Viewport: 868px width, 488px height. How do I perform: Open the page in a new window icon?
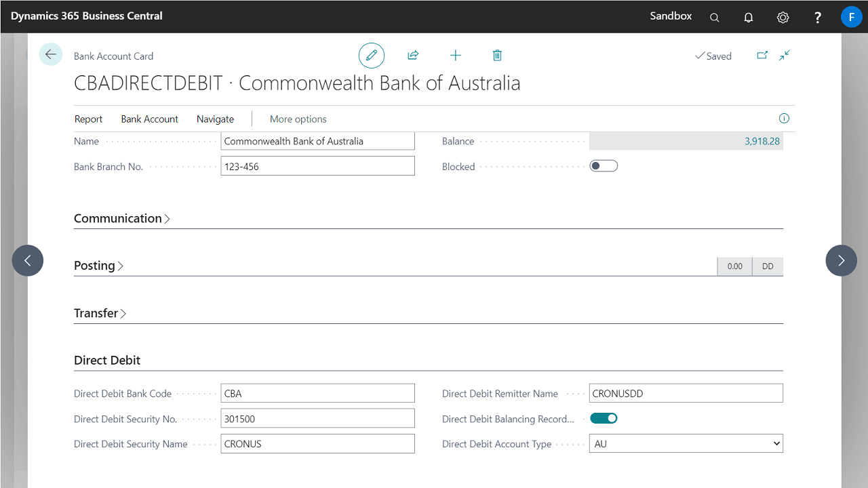point(762,56)
